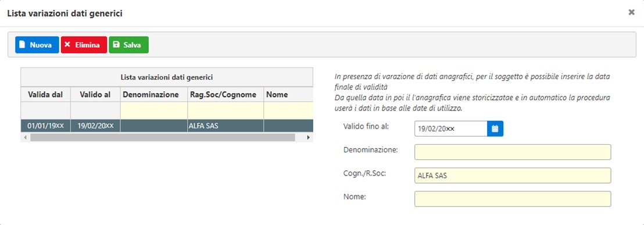The image size is (644, 225).
Task: Click the Denominazione filter cell in table
Action: [x=154, y=110]
